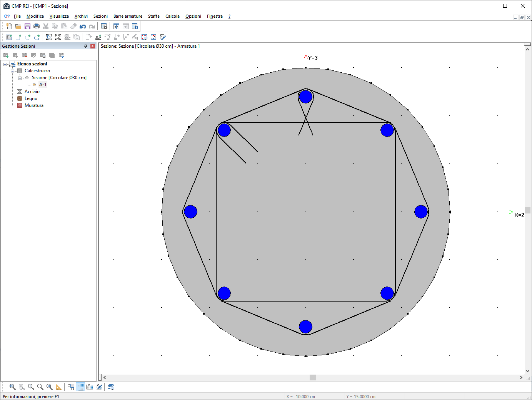Add rounded-corner section with plus icon
Screen dimensions: 532x400
tap(37, 37)
